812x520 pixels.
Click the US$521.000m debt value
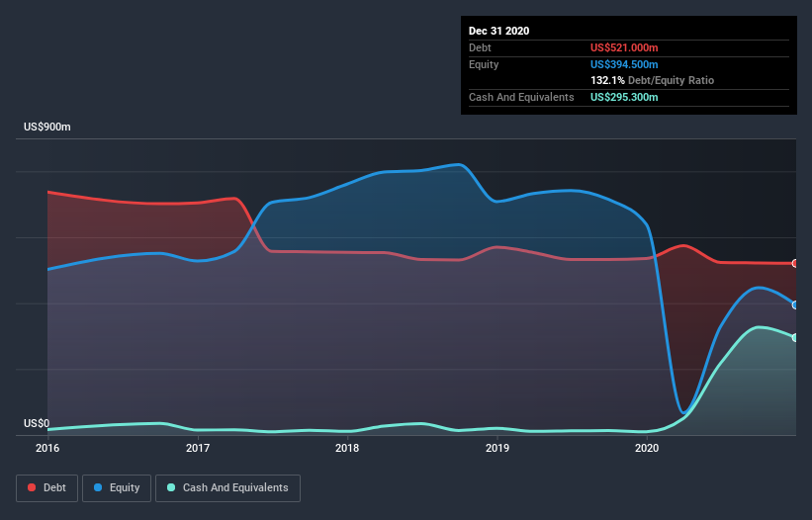point(624,47)
